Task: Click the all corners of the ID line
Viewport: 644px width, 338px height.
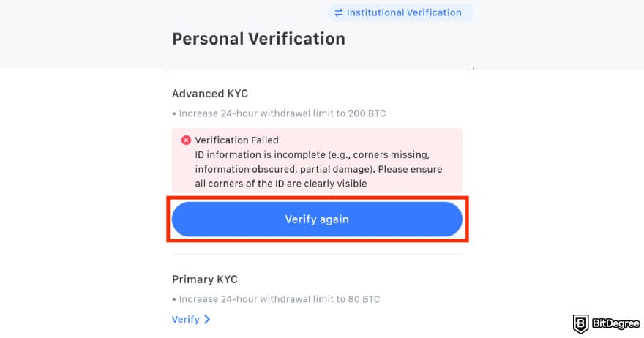Action: click(x=281, y=184)
